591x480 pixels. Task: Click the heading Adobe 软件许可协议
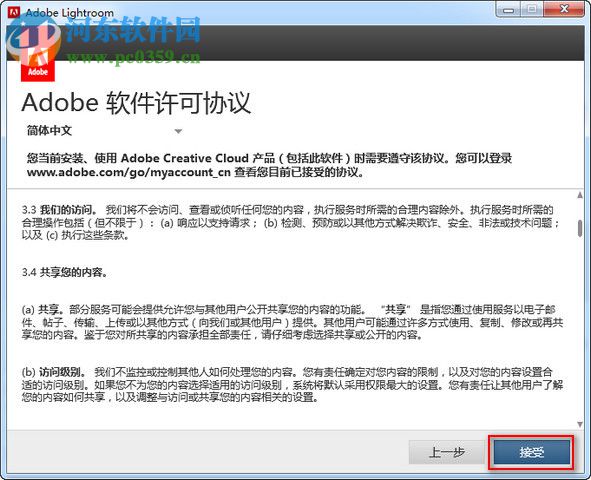136,102
